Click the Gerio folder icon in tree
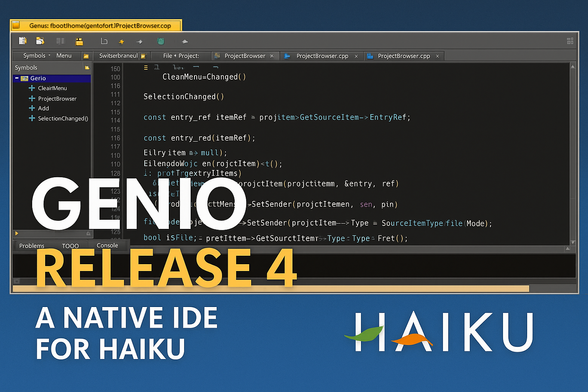 click(24, 78)
